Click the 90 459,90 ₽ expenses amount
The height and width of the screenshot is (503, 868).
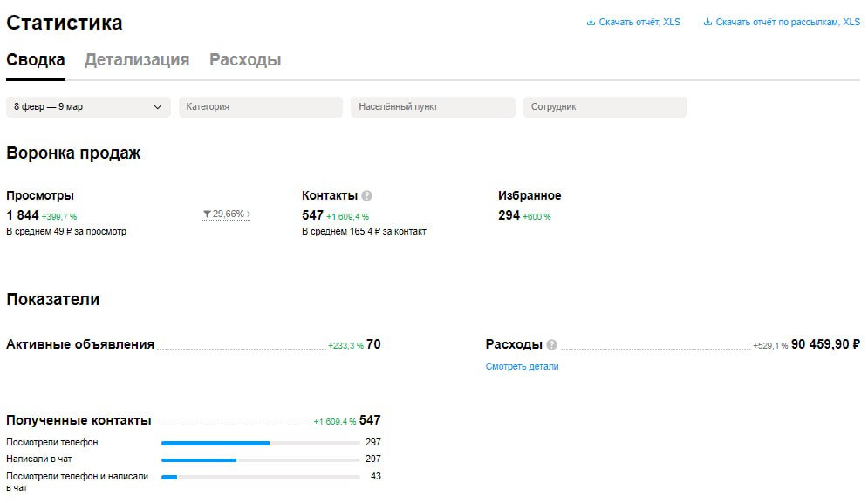click(x=825, y=344)
